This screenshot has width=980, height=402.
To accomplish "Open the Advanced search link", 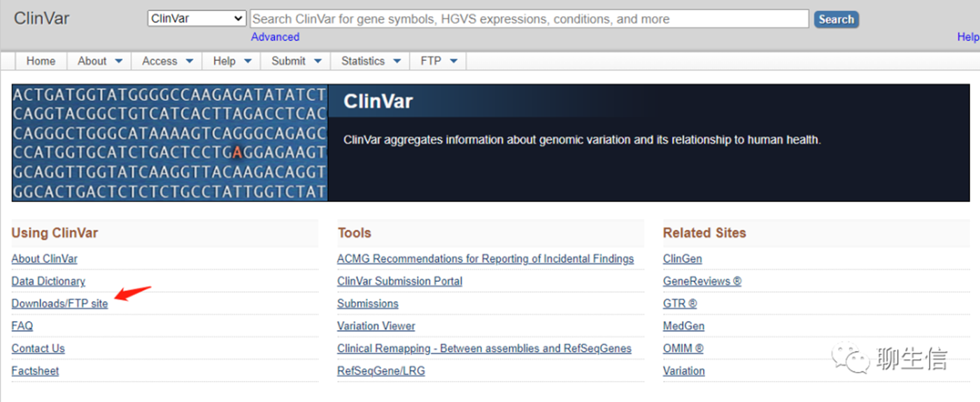I will [x=275, y=37].
